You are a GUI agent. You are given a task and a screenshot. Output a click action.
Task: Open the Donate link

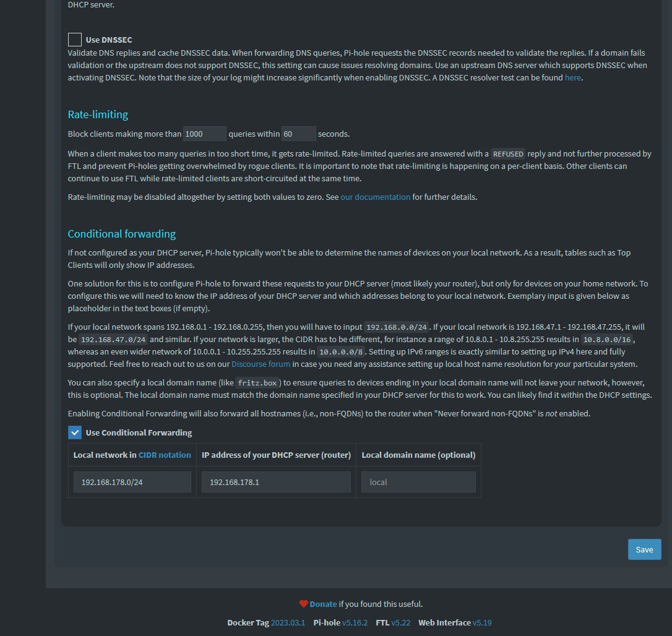(323, 604)
